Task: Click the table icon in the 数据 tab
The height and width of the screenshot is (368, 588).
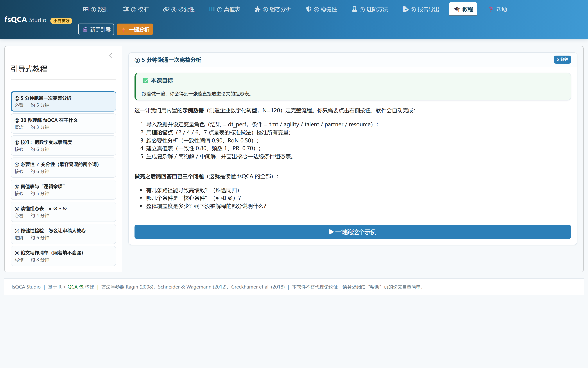Action: click(85, 9)
